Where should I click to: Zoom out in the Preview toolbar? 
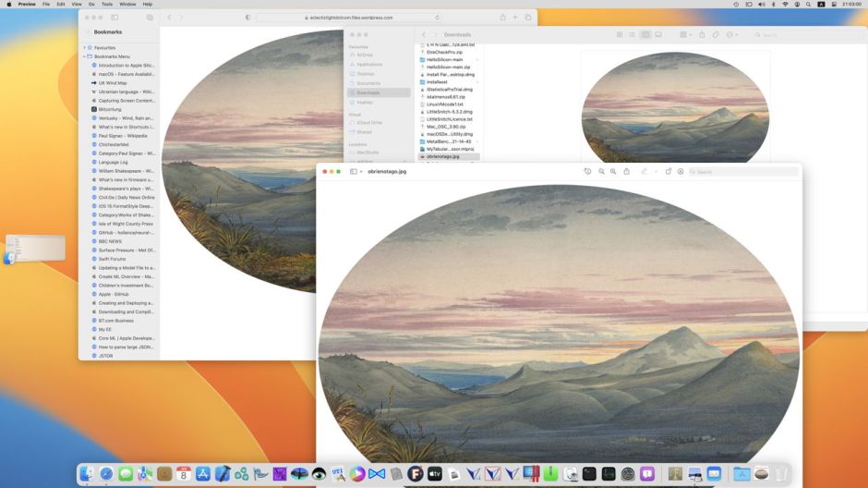point(601,172)
